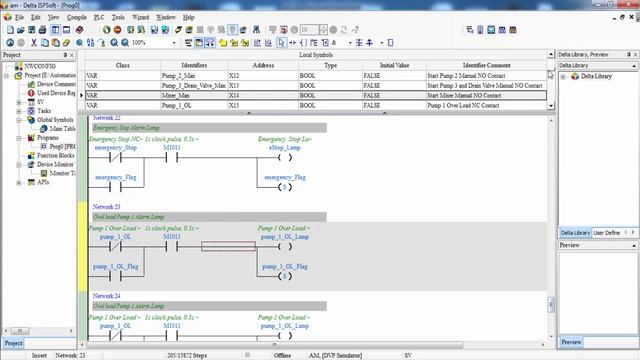The width and height of the screenshot is (640, 360).
Task: Open the zoom percentage 100% dropdown
Action: point(174,42)
